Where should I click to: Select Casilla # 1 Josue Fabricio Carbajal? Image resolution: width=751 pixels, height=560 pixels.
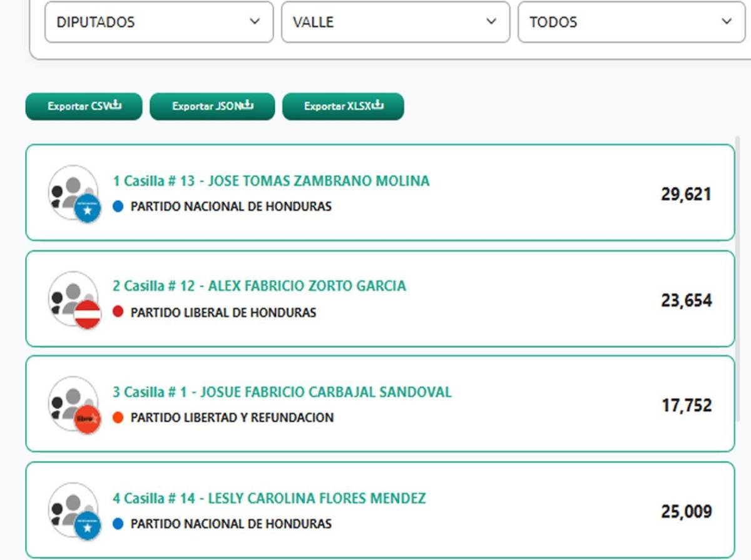282,392
